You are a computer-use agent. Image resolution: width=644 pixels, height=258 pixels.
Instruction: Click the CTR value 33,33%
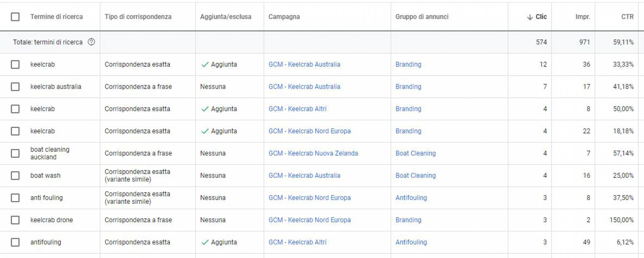tap(623, 64)
